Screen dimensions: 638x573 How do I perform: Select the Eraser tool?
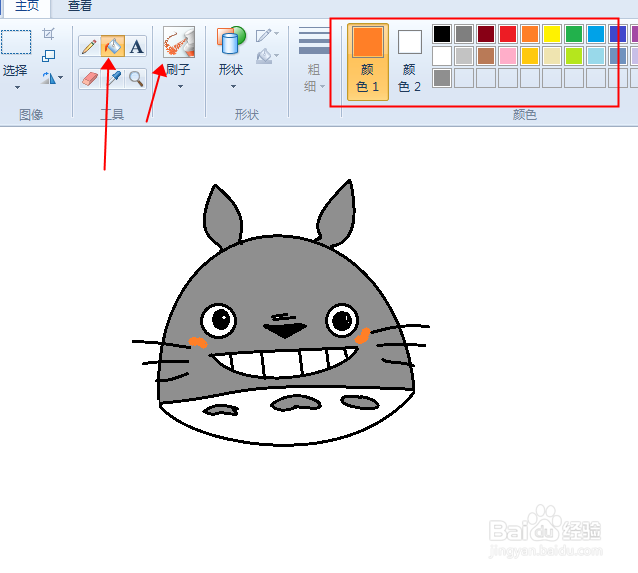coord(89,79)
